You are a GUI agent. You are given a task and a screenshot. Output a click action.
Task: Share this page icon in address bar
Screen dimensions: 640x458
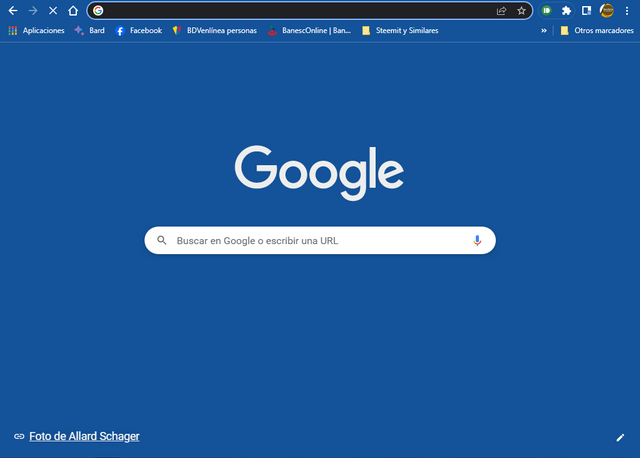[501, 11]
